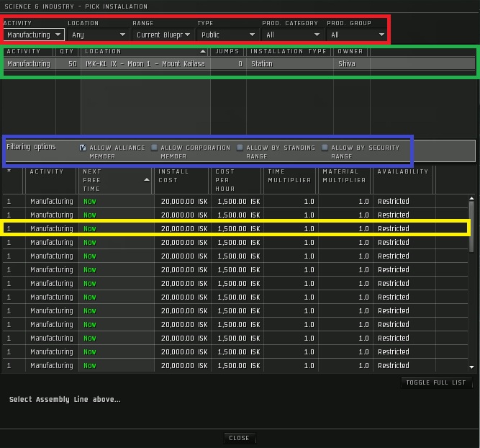
Task: Open the Prod. Category dropdown
Action: point(292,35)
